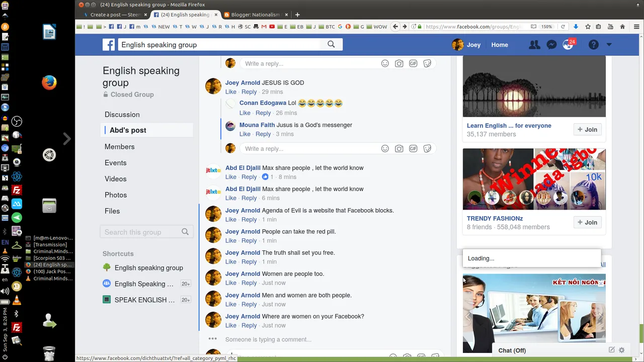Viewport: 644px width, 362px height.
Task: Click the search icon in group search box
Action: pos(185,232)
